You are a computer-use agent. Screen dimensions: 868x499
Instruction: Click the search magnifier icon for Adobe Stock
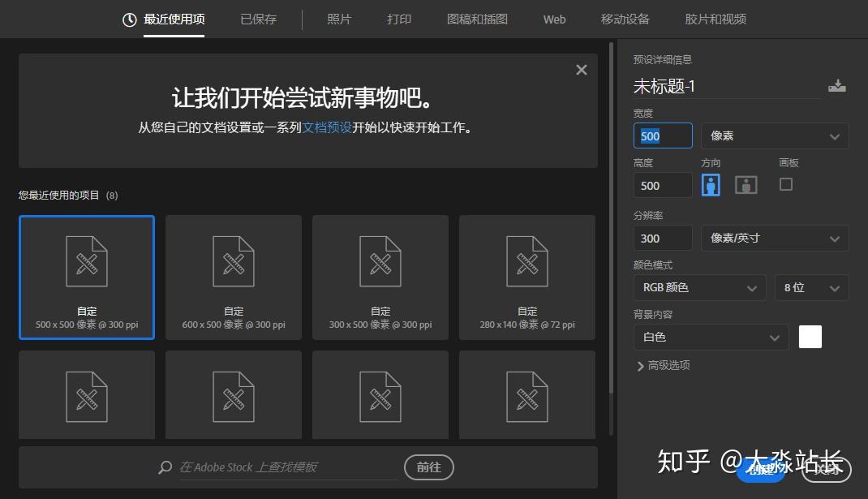pos(165,467)
